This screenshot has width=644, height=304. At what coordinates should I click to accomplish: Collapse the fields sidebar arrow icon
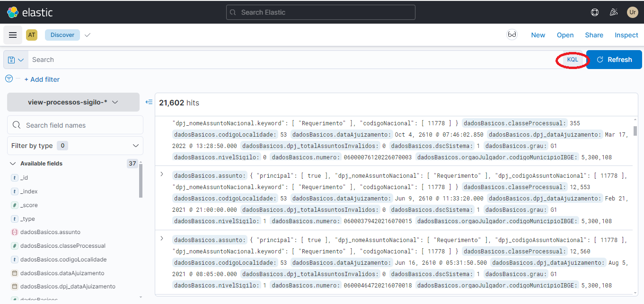click(x=149, y=102)
